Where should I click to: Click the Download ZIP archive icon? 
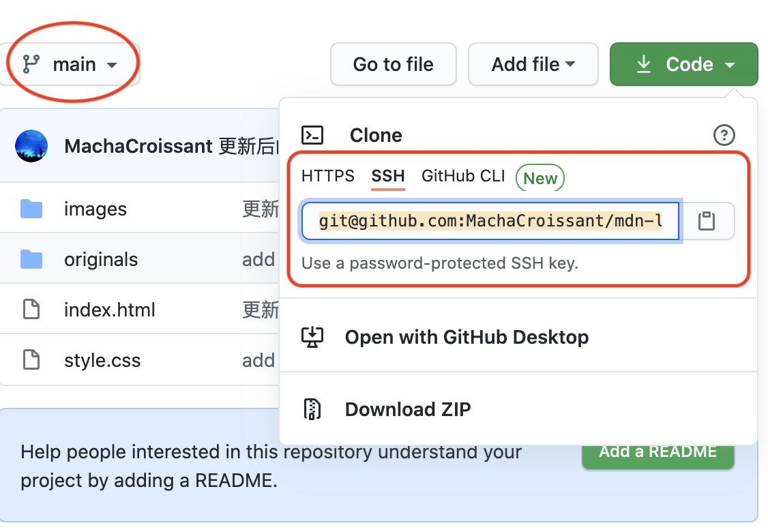point(312,409)
